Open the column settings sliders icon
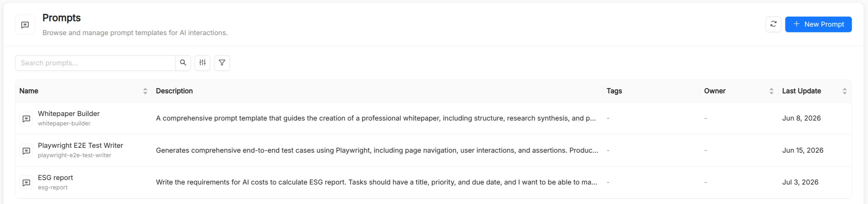 pyautogui.click(x=202, y=63)
